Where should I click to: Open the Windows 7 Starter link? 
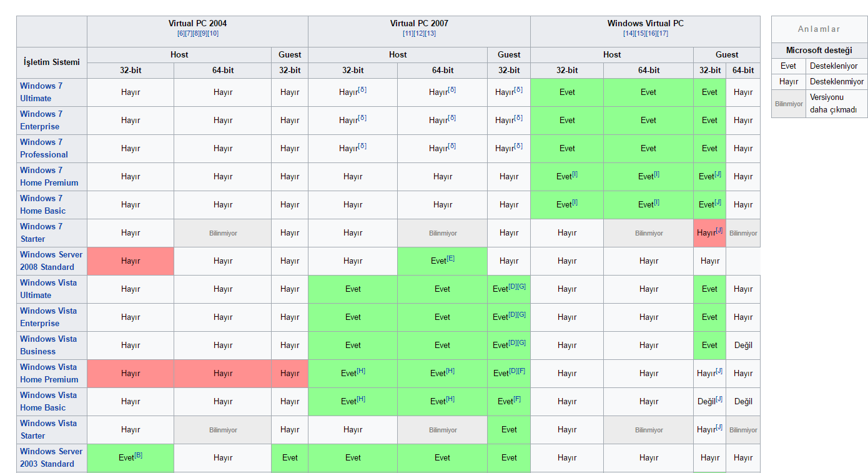[41, 232]
